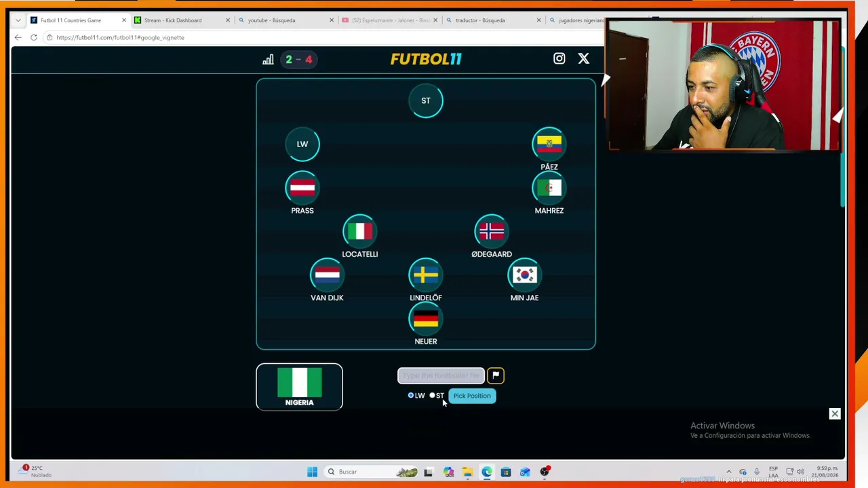Click the white flag give-up button
868x488 pixels.
496,375
